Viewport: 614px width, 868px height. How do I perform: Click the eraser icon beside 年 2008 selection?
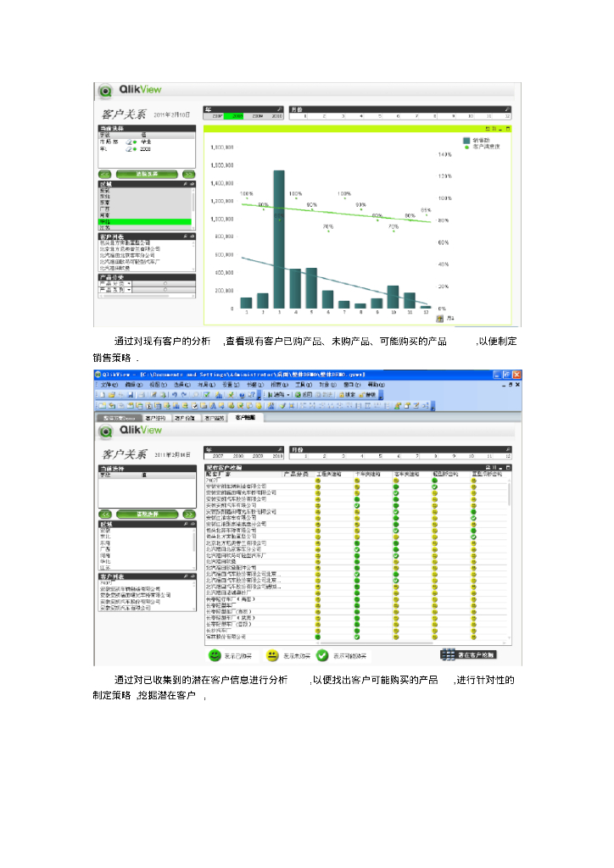coord(129,149)
